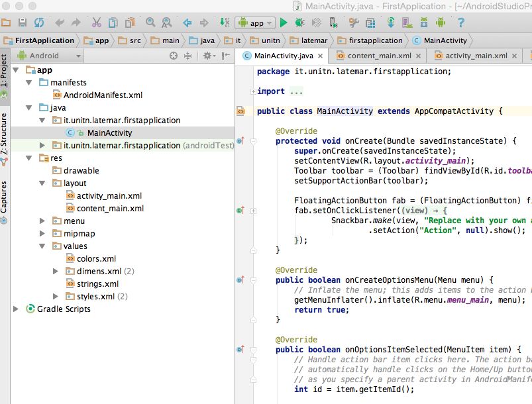
Task: Select strings.xml in the values folder
Action: 97,284
